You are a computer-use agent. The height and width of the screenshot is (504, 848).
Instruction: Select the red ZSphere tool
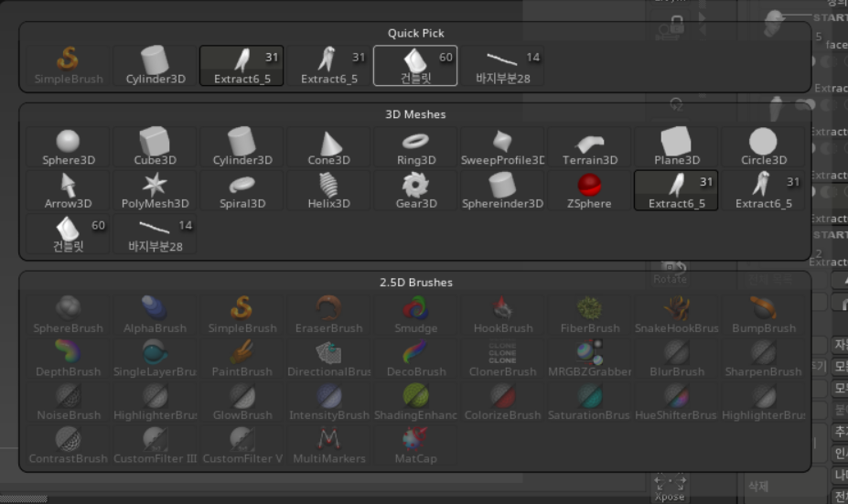tap(589, 190)
